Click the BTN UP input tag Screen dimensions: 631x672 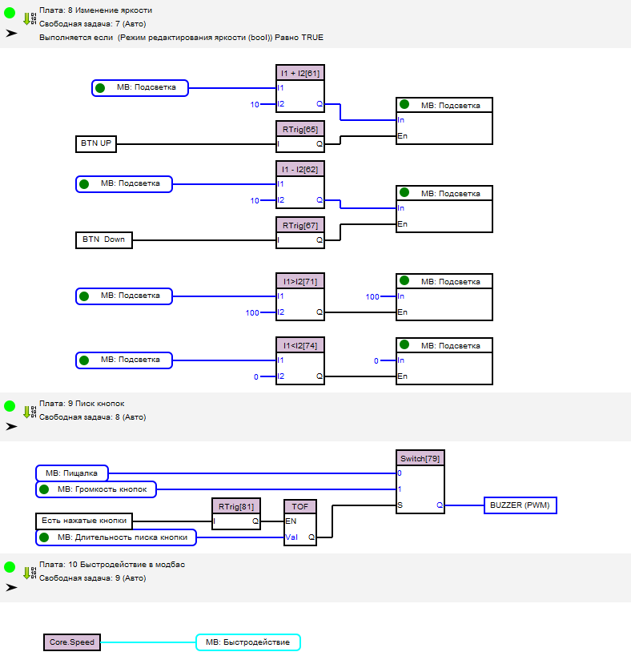point(96,143)
